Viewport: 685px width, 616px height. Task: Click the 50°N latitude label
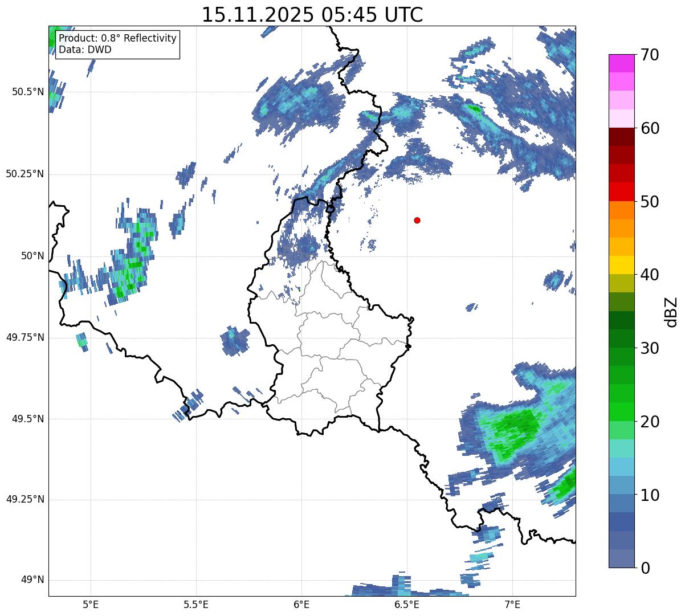point(32,256)
